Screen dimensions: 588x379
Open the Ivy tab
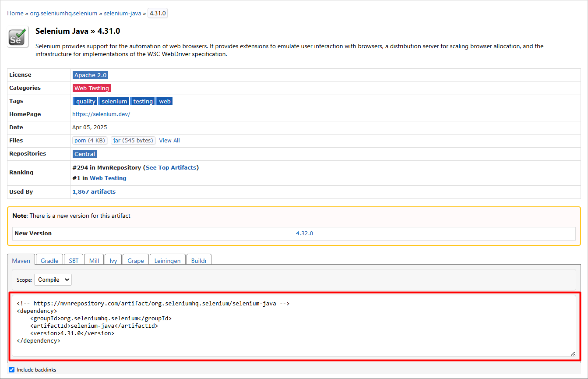click(x=113, y=261)
